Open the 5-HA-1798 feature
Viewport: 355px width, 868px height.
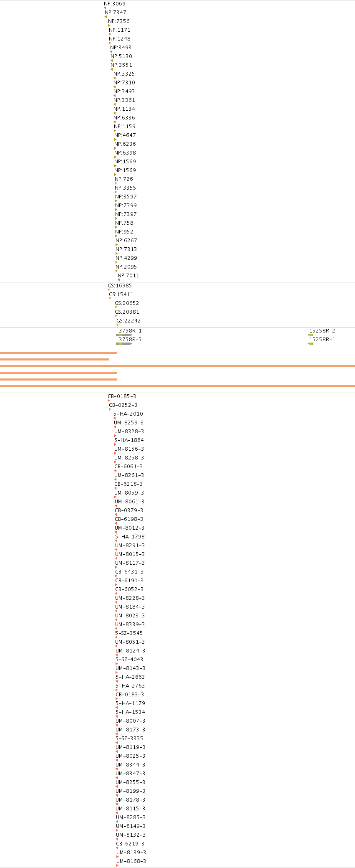pyautogui.click(x=130, y=537)
